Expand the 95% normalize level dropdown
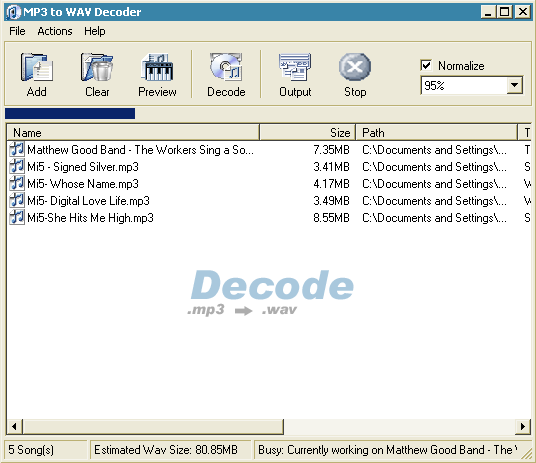Viewport: 536px width, 463px height. [x=514, y=85]
